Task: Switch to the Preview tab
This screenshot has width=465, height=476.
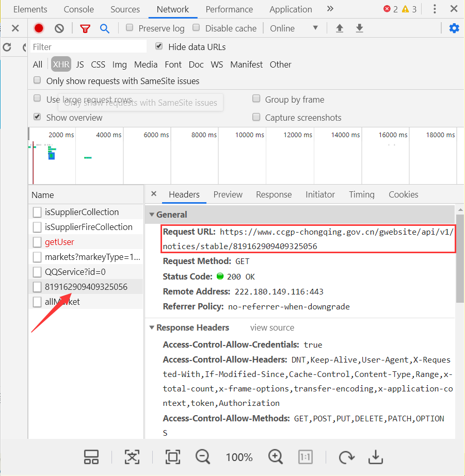Action: [228, 194]
